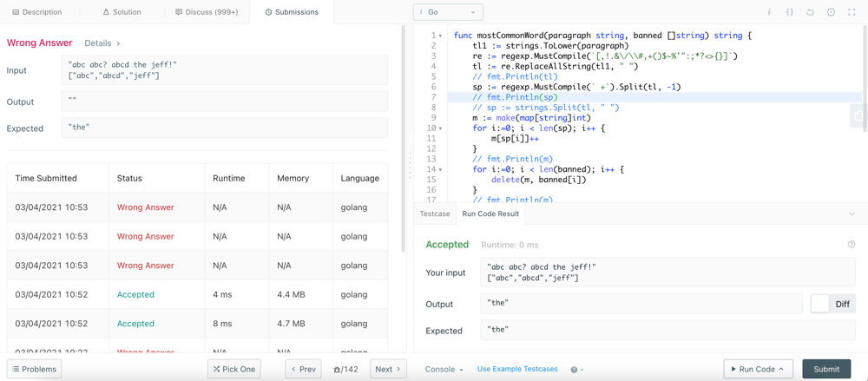Click the clipboard notes icon at editor edge

pos(858,115)
